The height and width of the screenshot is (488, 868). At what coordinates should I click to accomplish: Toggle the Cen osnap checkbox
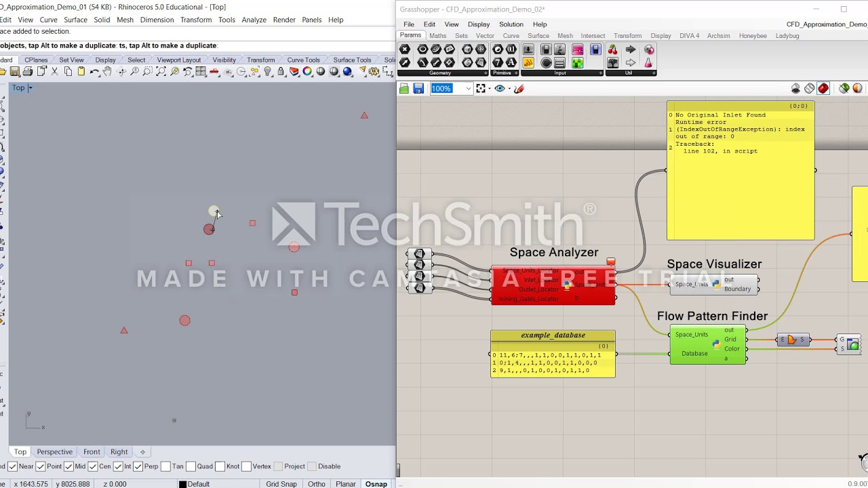point(92,466)
